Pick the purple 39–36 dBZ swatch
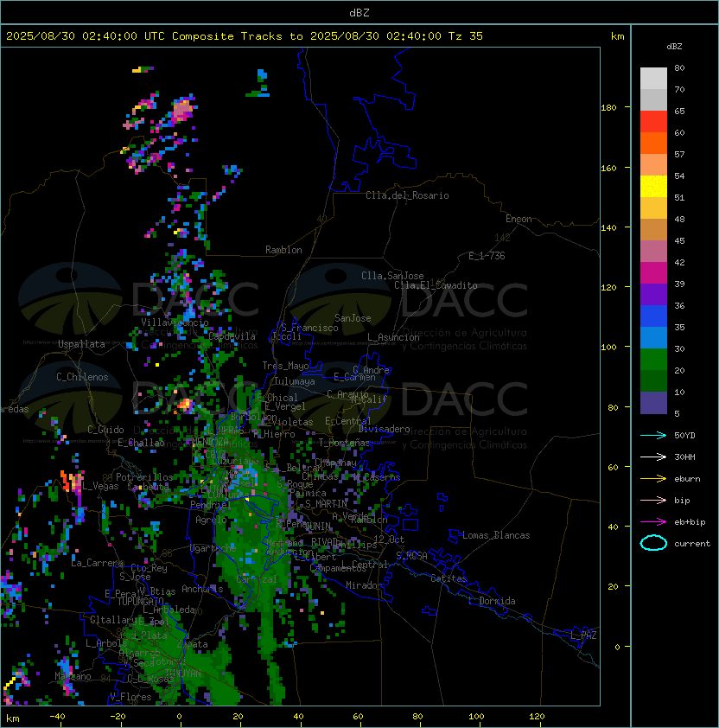This screenshot has width=719, height=728. [x=653, y=294]
